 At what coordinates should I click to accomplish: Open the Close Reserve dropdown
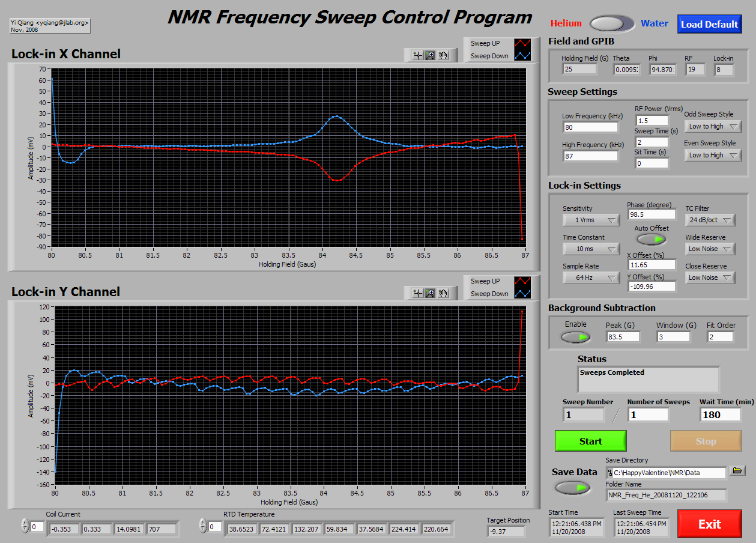point(710,278)
